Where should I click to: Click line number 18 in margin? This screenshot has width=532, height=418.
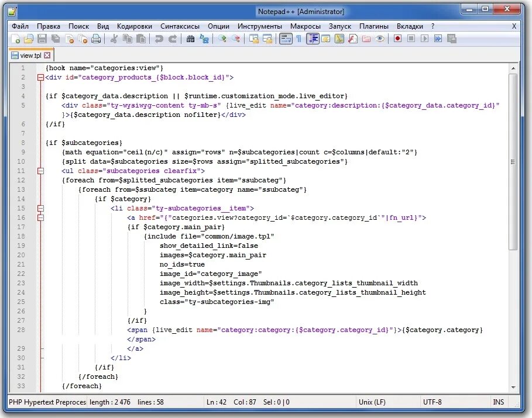coord(21,236)
